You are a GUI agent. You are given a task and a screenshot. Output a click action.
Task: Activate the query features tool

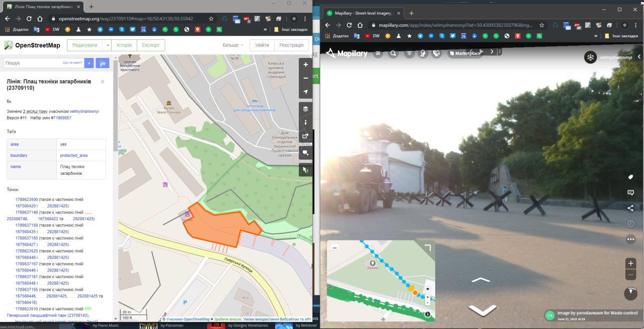305,170
